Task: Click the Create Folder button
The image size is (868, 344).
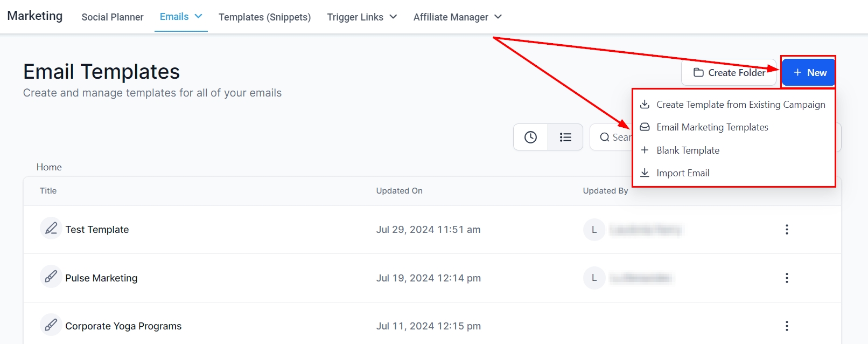Action: (x=729, y=73)
